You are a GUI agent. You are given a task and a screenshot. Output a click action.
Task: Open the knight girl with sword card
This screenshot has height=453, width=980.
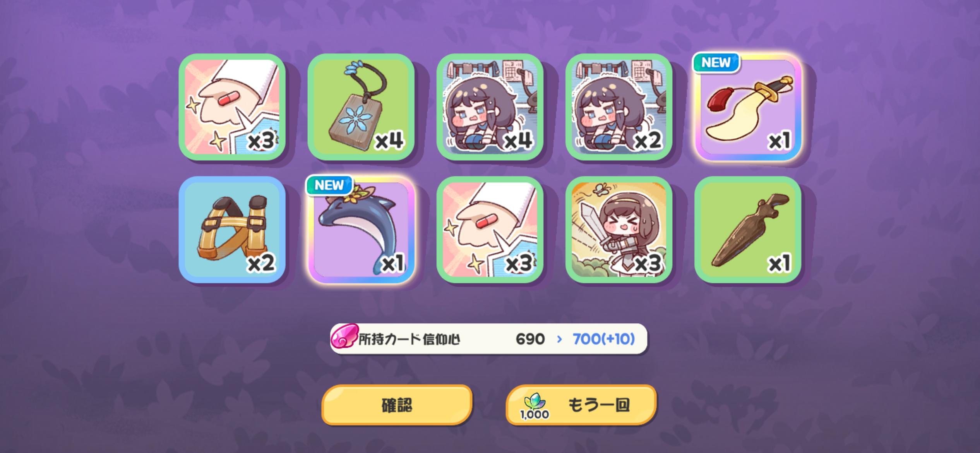pos(618,230)
